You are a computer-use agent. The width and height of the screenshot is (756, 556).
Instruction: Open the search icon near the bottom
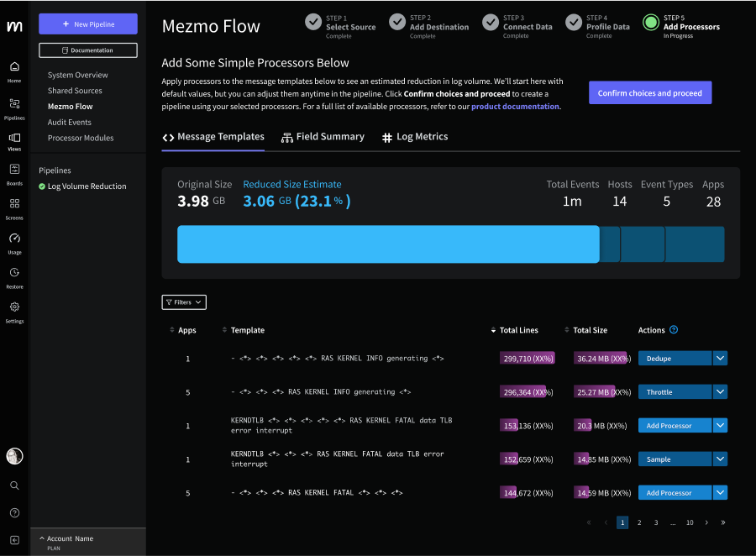pos(13,485)
